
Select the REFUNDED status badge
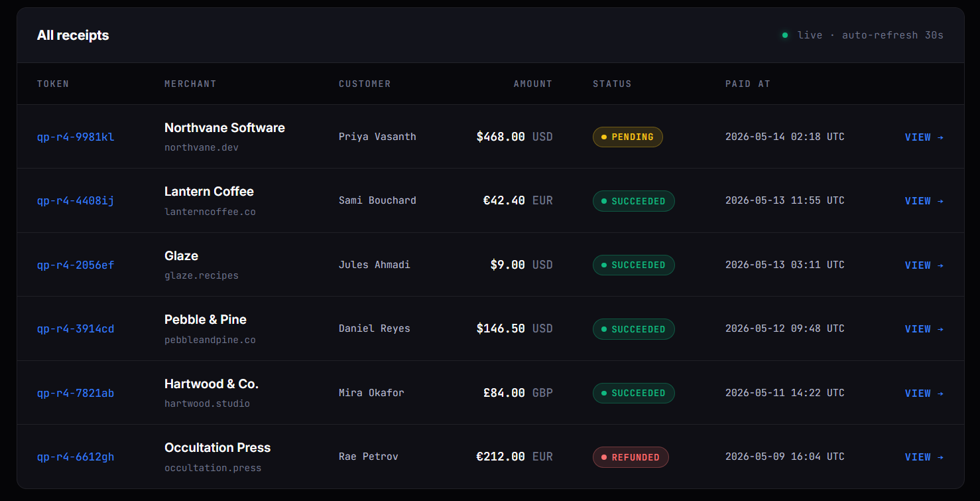pos(631,457)
